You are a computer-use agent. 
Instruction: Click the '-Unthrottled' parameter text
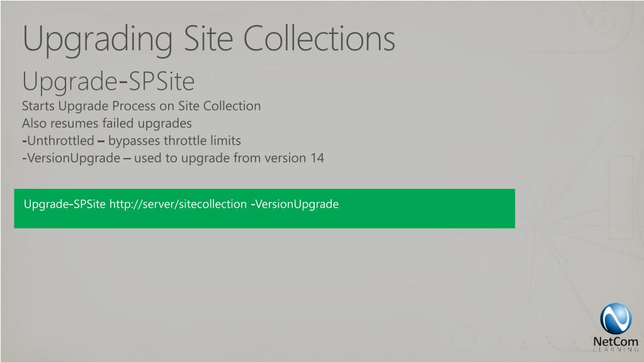pyautogui.click(x=59, y=140)
